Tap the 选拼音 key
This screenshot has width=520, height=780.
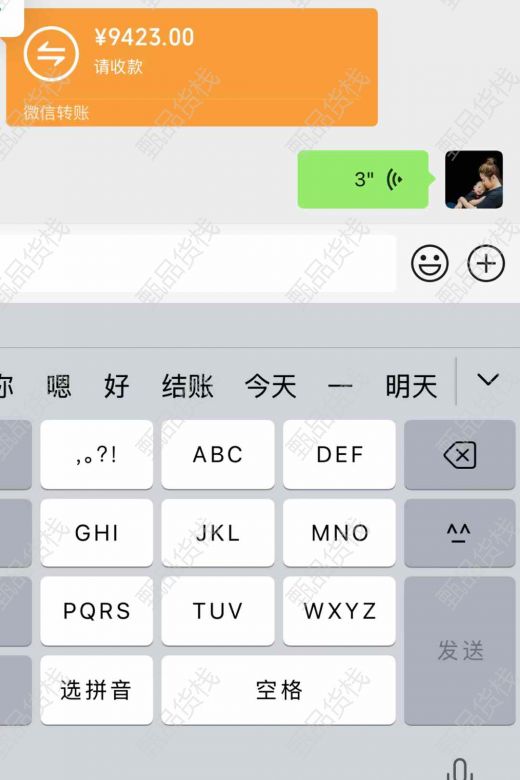[97, 690]
